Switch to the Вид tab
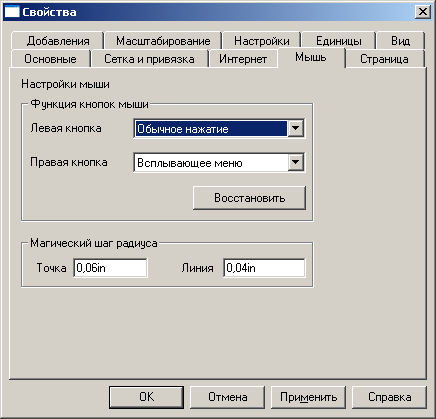 (400, 41)
